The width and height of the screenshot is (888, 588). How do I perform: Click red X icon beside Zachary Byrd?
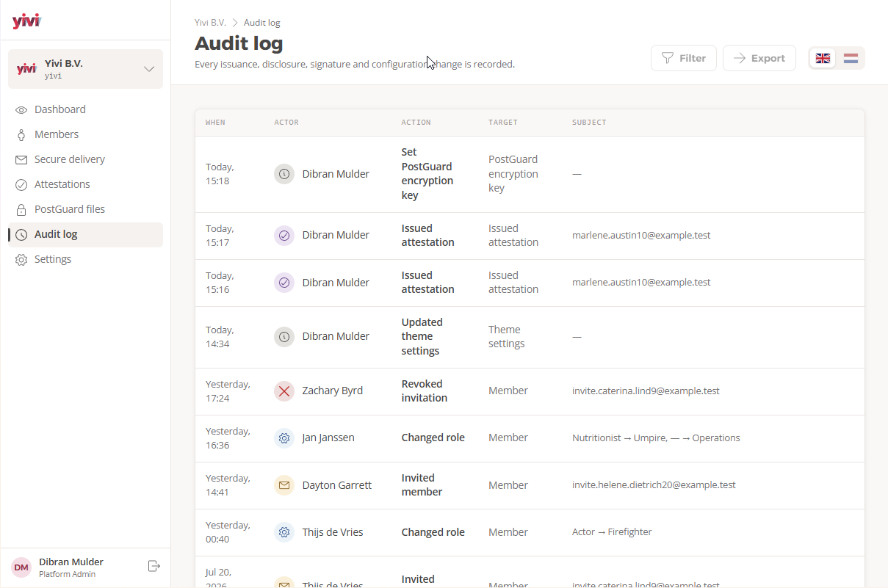(x=284, y=391)
